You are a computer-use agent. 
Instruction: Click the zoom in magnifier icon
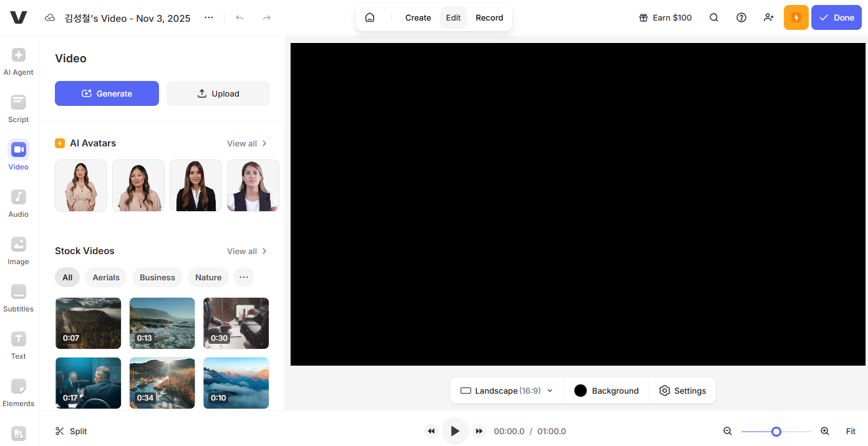tap(825, 431)
